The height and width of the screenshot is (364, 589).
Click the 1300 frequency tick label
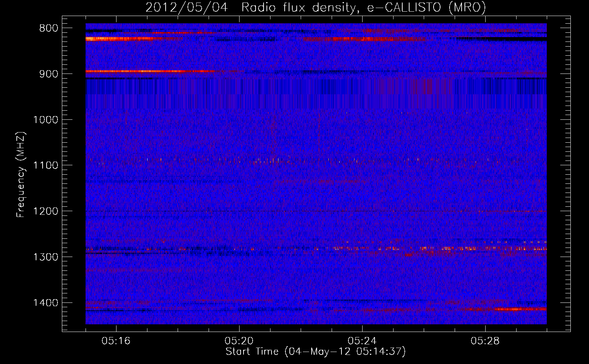tap(46, 257)
